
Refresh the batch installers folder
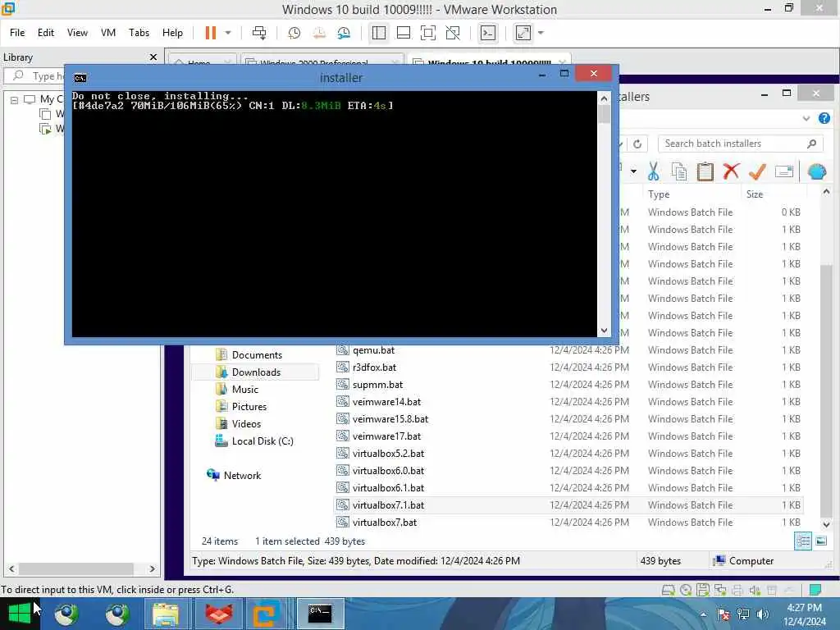click(637, 144)
